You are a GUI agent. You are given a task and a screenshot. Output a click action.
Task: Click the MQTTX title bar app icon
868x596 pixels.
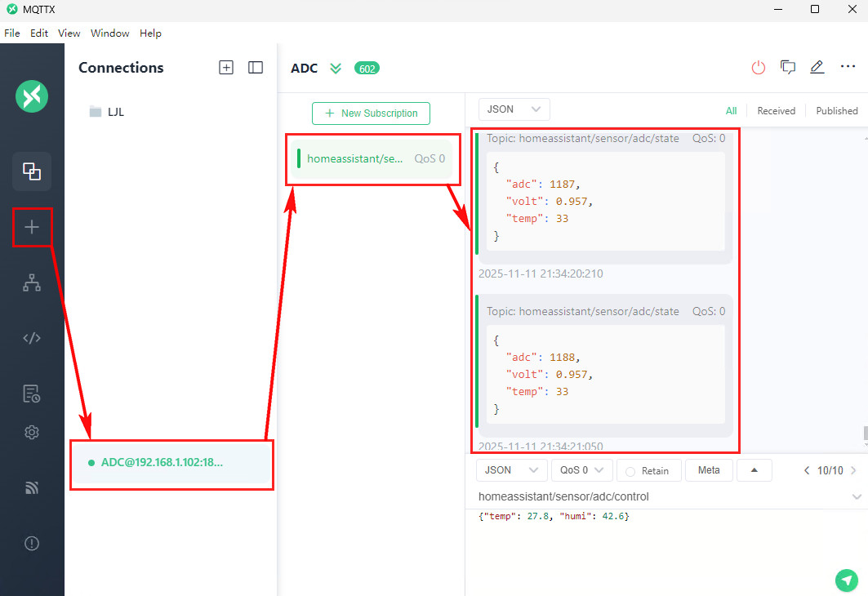click(11, 10)
